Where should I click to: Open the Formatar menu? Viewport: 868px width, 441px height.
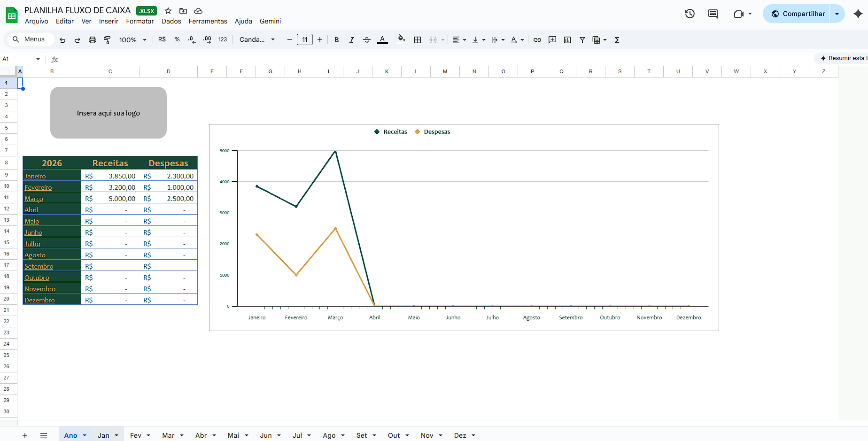(140, 21)
